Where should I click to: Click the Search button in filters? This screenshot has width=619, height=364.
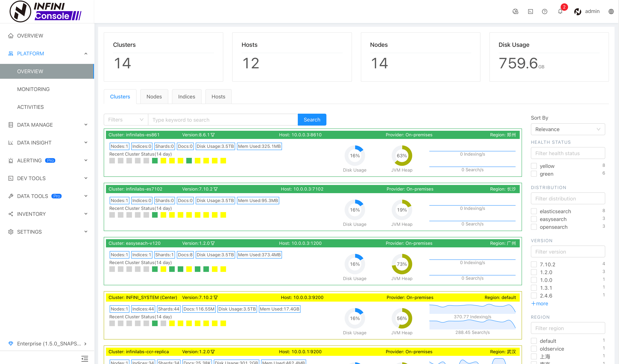312,120
